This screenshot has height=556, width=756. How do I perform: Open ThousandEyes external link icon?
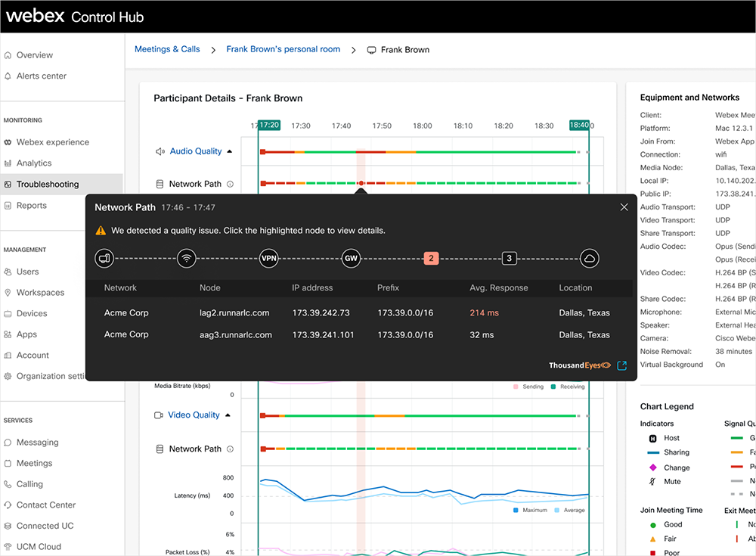point(621,365)
